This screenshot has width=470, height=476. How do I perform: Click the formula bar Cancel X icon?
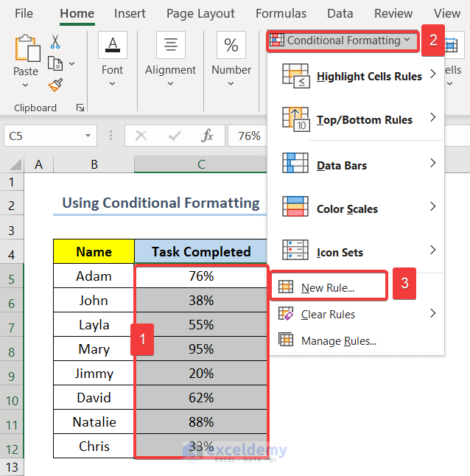click(x=141, y=136)
